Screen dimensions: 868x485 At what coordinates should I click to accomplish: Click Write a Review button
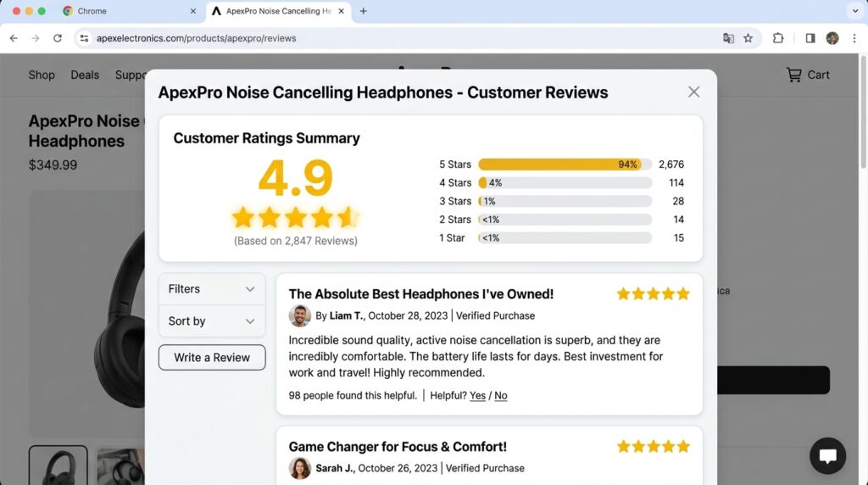tap(211, 358)
